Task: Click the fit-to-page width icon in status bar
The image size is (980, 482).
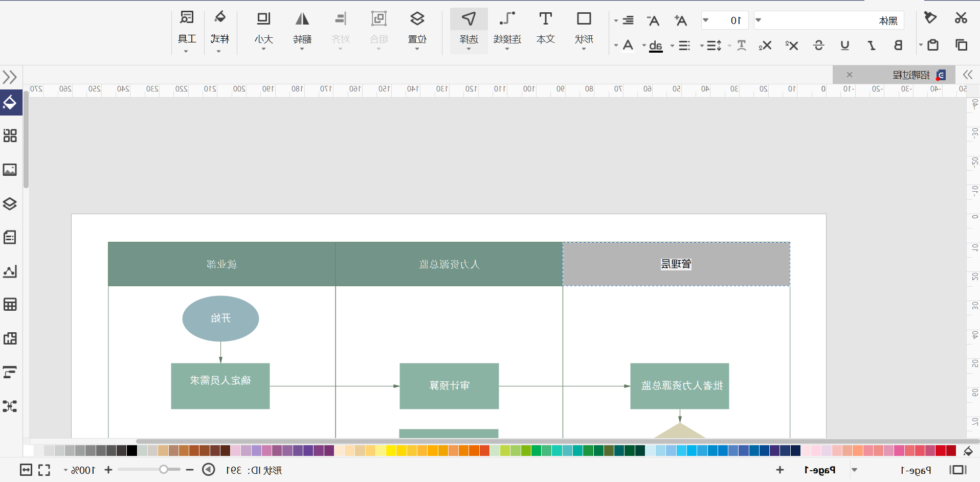Action: (x=26, y=470)
